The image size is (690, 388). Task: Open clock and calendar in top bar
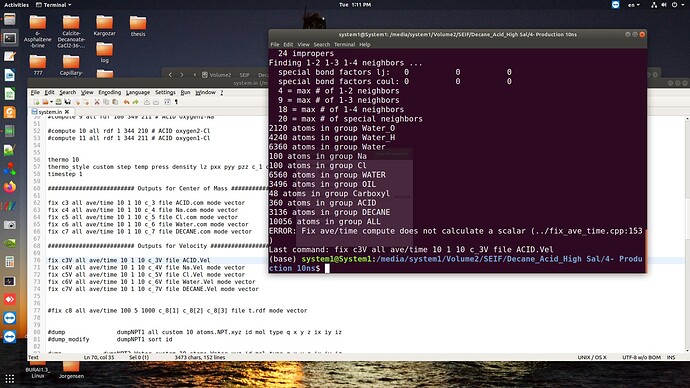tap(355, 5)
